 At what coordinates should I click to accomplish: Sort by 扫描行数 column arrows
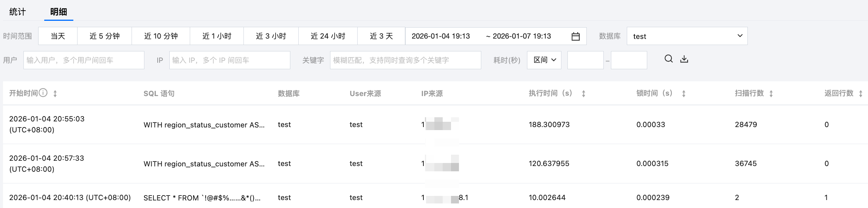pos(771,93)
